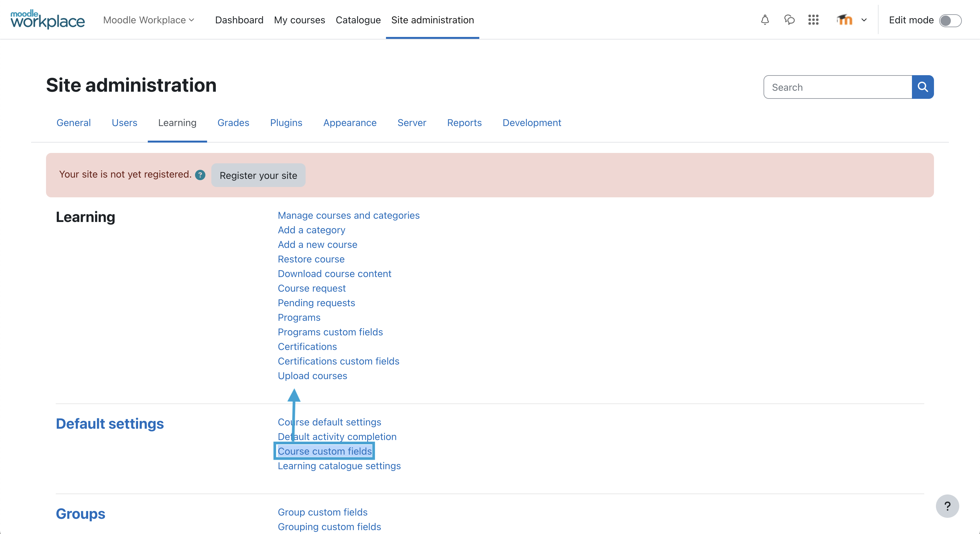Open the page help question-mark button
The image size is (980, 534).
pyautogui.click(x=947, y=506)
